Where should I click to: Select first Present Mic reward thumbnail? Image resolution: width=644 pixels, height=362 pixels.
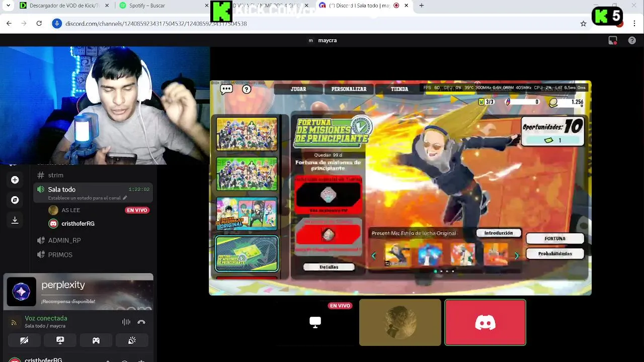click(397, 254)
